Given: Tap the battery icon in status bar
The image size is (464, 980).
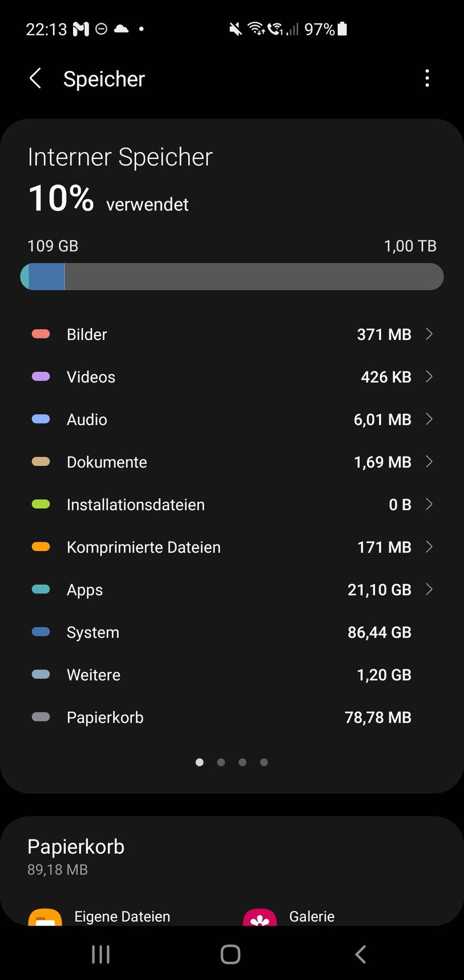Looking at the screenshot, I should click(x=342, y=29).
